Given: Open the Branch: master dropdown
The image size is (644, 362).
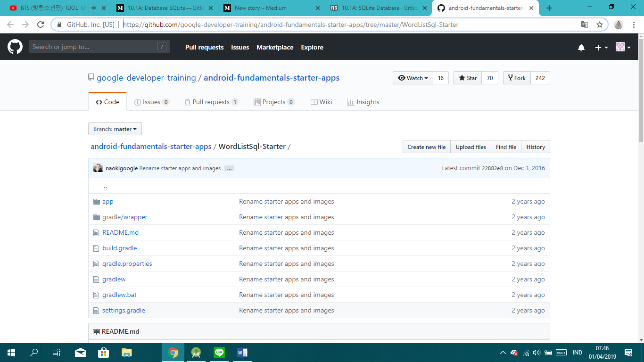Looking at the screenshot, I should [115, 129].
